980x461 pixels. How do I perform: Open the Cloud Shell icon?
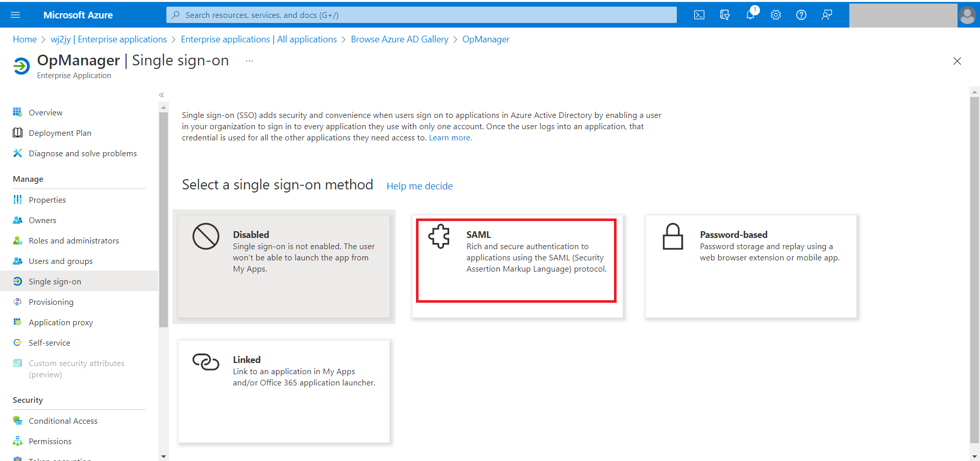tap(699, 15)
